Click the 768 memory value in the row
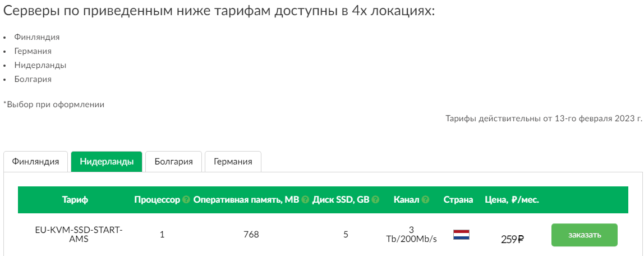The image size is (644, 256). 251,235
